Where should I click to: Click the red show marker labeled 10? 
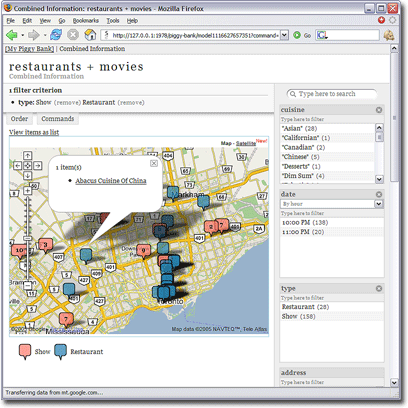[19, 251]
